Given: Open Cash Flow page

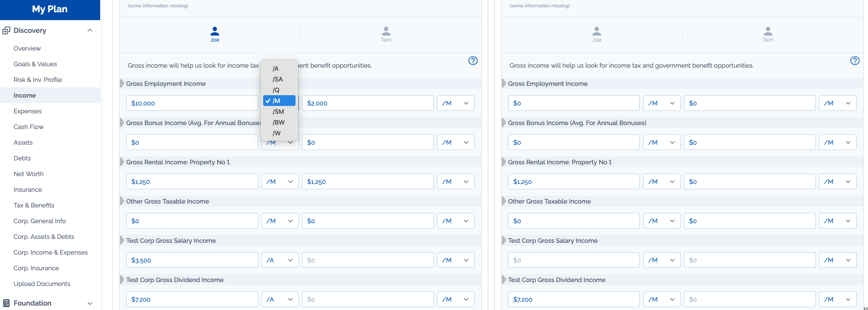Looking at the screenshot, I should tap(28, 127).
